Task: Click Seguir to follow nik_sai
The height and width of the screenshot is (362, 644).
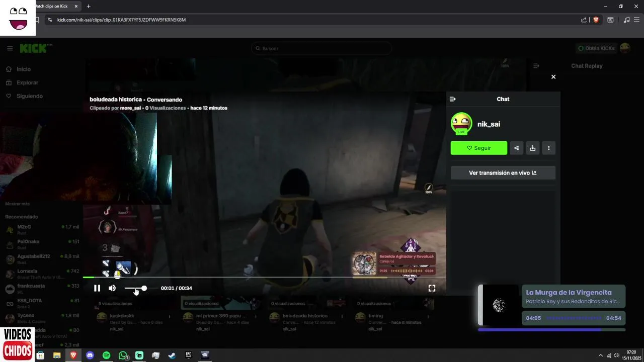Action: [479, 148]
